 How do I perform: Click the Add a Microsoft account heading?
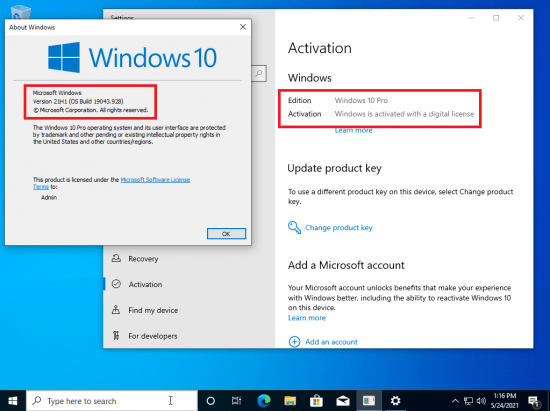click(346, 265)
